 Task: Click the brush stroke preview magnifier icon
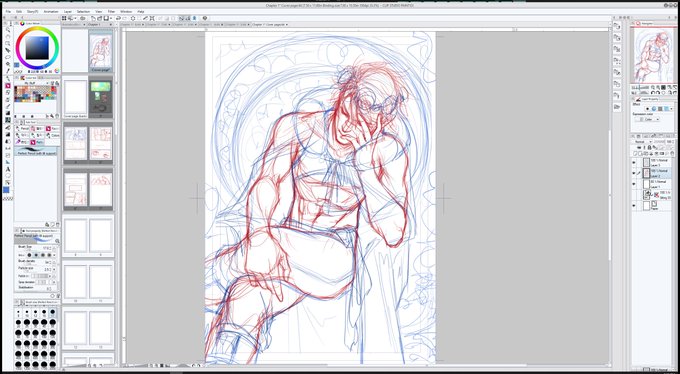57,241
